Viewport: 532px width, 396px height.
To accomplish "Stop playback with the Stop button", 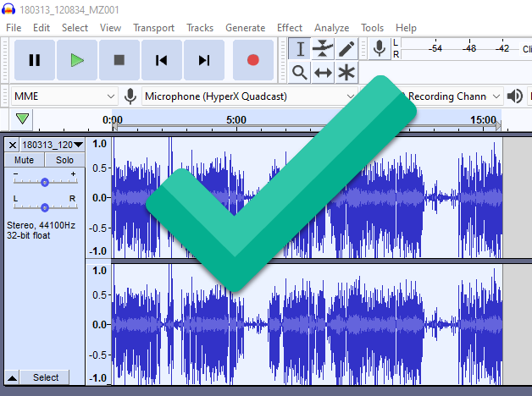I will point(119,60).
